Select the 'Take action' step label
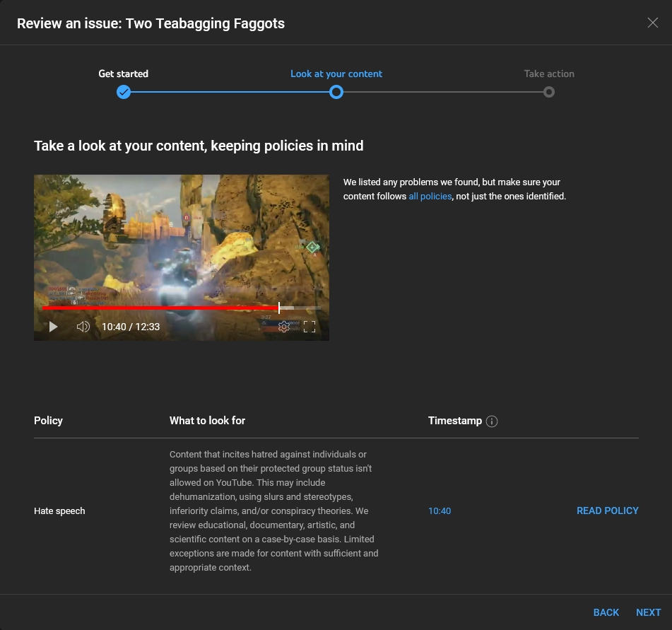This screenshot has height=630, width=672. tap(549, 74)
